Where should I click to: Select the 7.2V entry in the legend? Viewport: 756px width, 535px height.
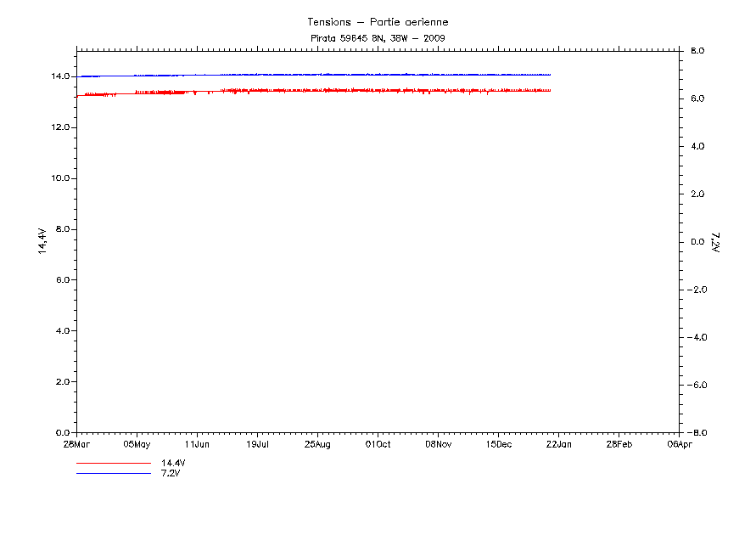pyautogui.click(x=171, y=473)
